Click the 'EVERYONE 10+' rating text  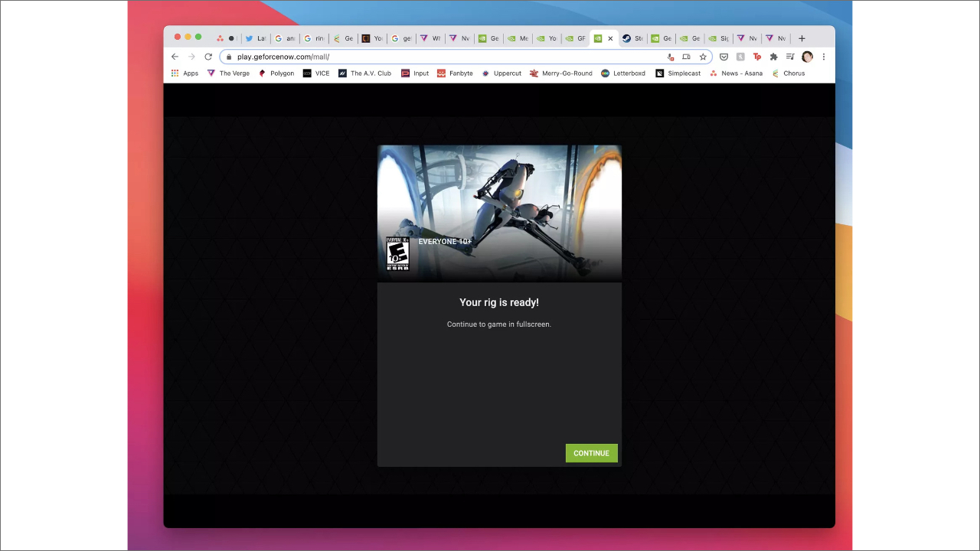[x=445, y=242]
